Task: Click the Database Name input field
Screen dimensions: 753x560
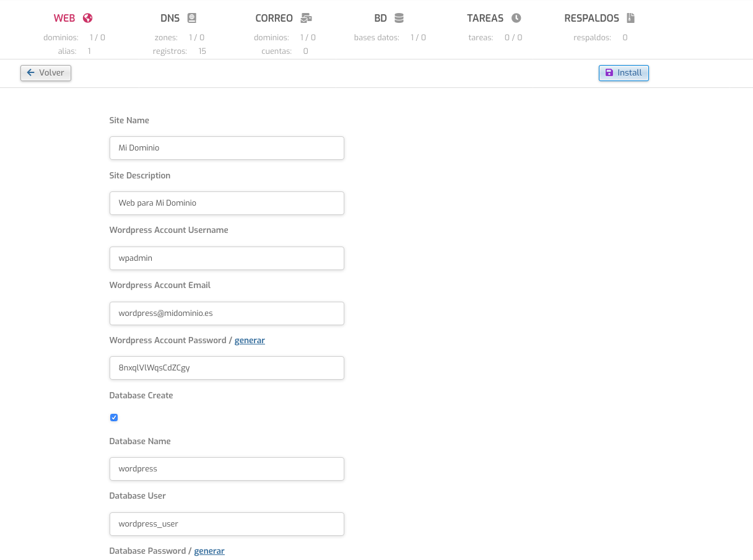Action: click(x=227, y=469)
